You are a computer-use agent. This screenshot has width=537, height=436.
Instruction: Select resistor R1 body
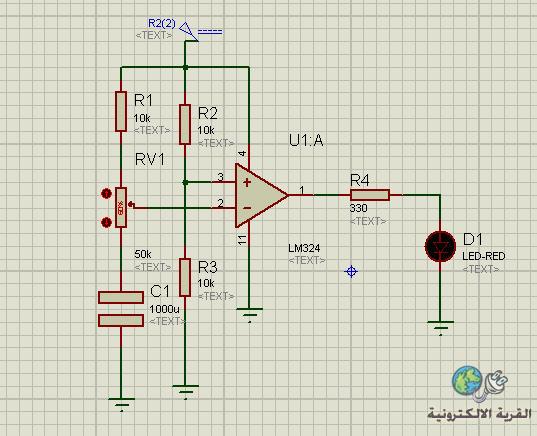click(x=121, y=111)
